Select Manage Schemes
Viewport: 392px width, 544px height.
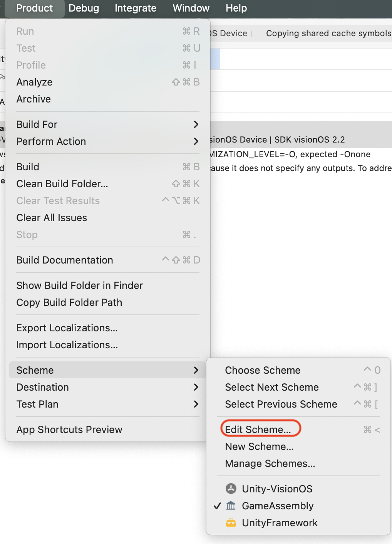270,463
